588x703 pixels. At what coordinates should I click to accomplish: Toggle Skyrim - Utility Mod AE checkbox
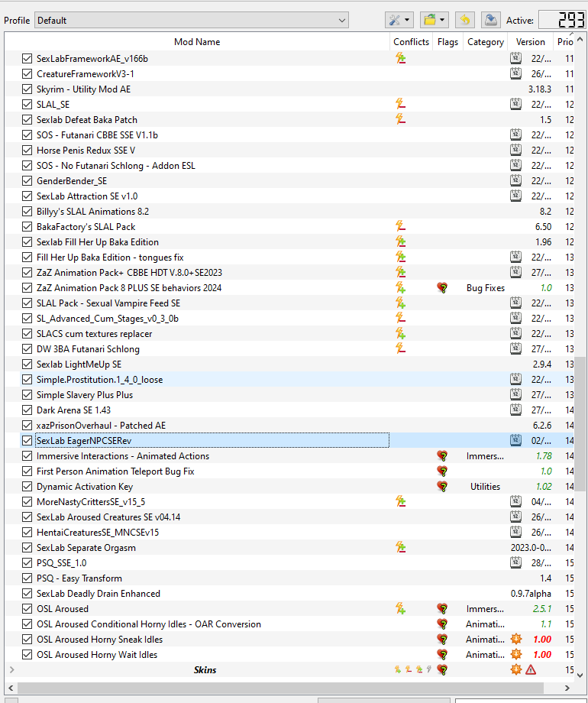[27, 89]
